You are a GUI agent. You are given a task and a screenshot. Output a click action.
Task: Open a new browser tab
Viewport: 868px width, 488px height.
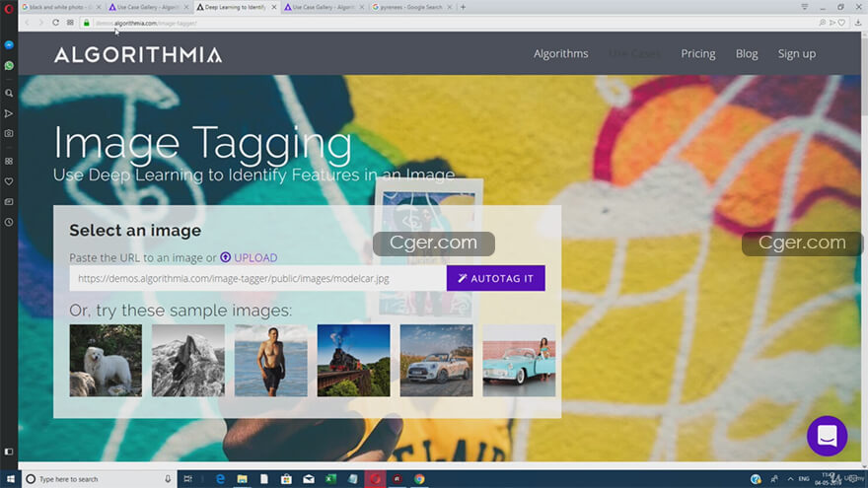click(x=463, y=7)
